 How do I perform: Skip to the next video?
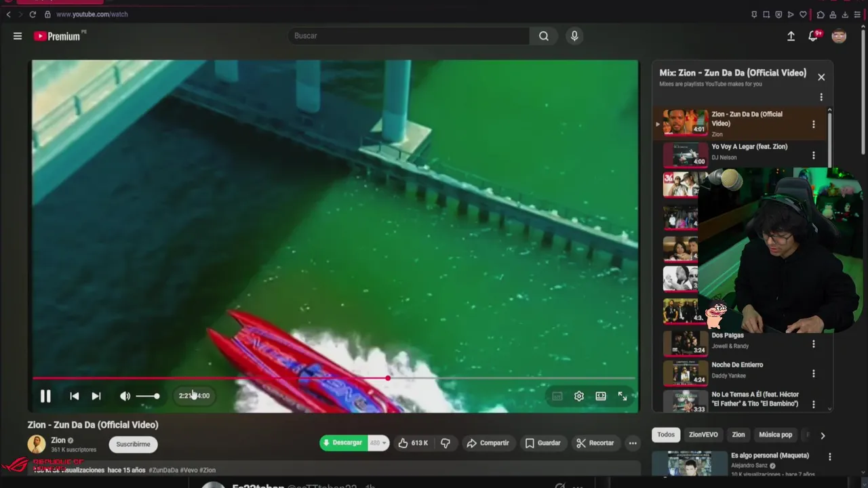[x=96, y=396]
